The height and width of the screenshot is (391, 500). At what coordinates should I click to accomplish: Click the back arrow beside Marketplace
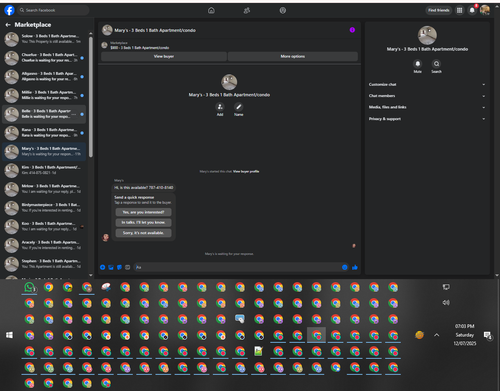[8, 25]
